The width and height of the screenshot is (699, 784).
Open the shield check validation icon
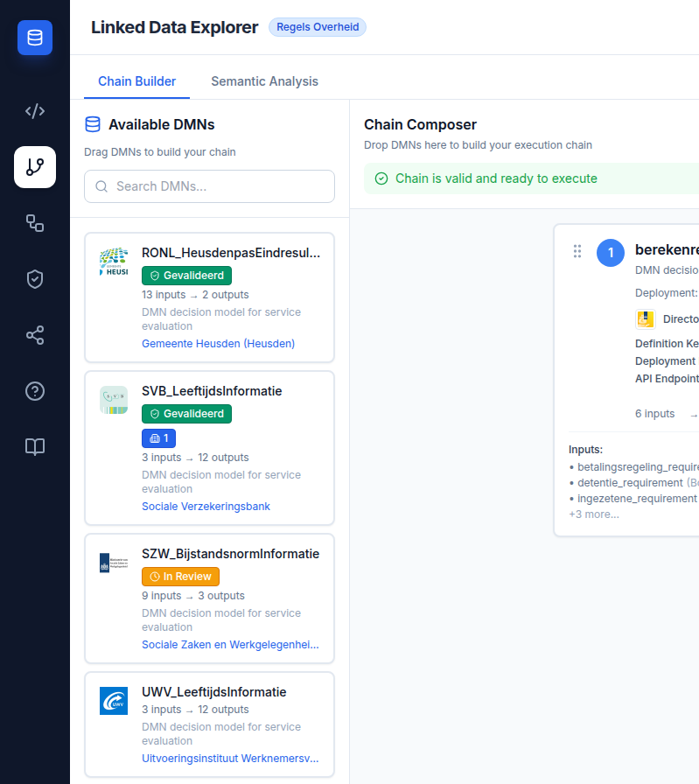[x=35, y=279]
